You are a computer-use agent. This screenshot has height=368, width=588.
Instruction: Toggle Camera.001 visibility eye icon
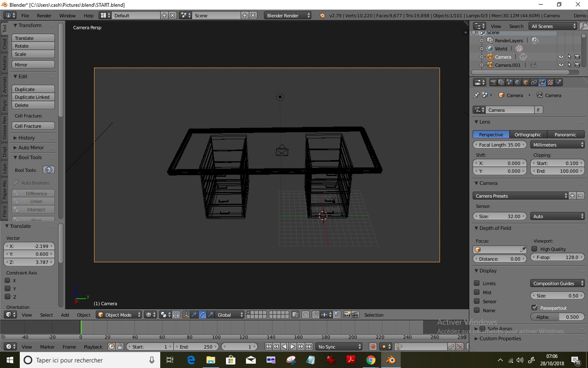[x=561, y=65]
